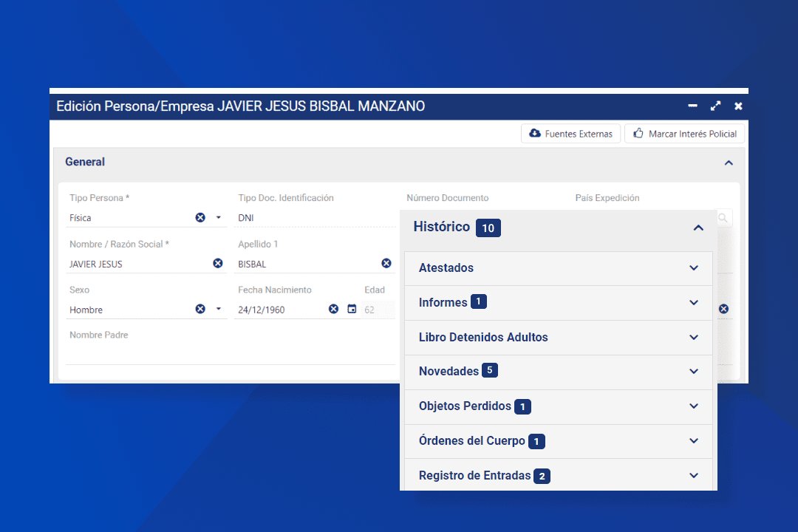Click the search magnifier icon near País Expedición
Image resolution: width=798 pixels, height=532 pixels.
point(723,218)
